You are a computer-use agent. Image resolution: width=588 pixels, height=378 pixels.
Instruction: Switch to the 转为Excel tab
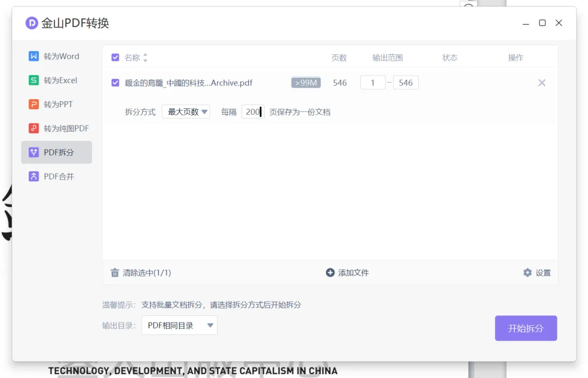point(57,80)
